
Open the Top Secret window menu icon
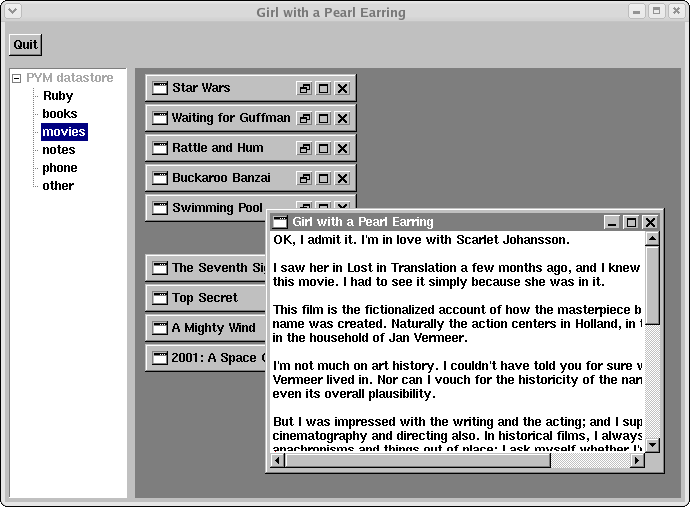(x=160, y=298)
